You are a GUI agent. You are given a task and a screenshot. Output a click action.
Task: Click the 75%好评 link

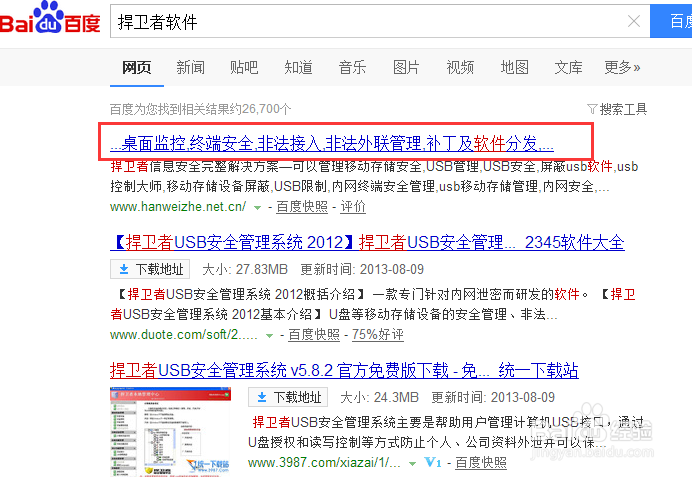pos(378,334)
